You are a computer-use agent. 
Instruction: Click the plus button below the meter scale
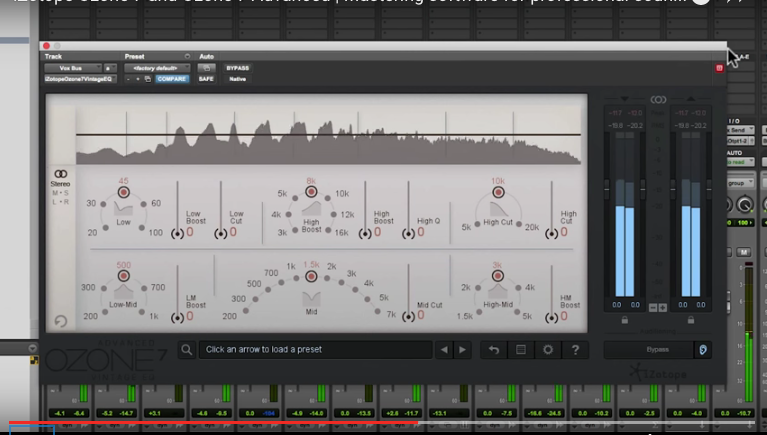[x=662, y=308]
